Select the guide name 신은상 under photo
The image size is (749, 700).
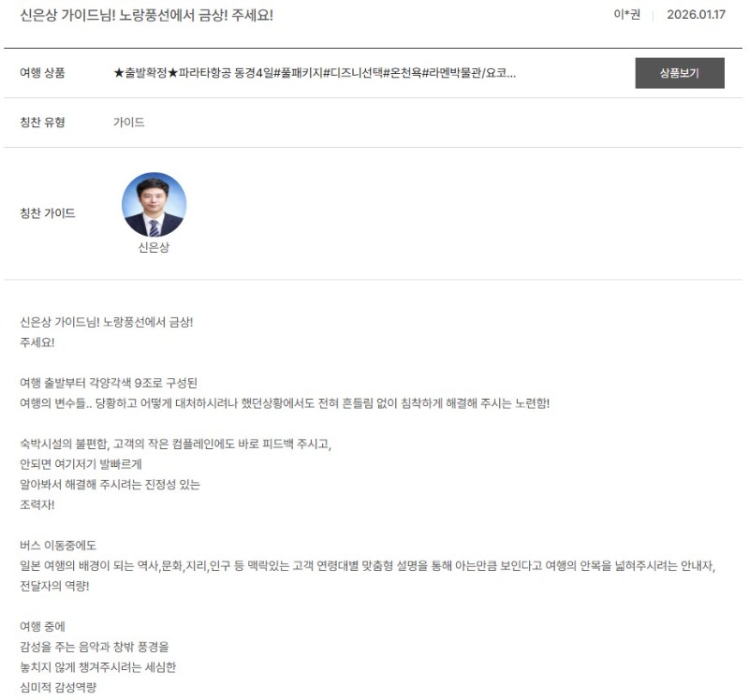pyautogui.click(x=154, y=247)
